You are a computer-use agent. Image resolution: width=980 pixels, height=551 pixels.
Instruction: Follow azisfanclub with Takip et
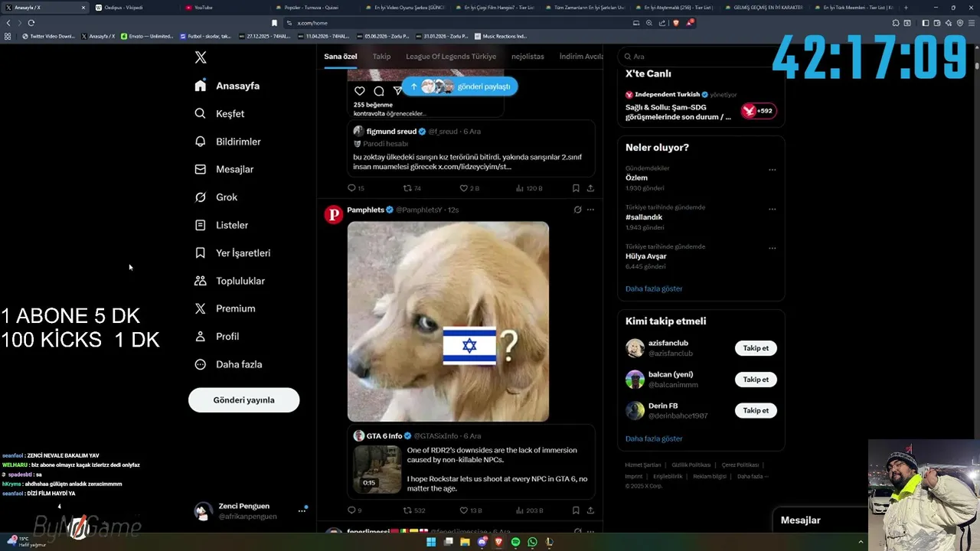click(x=756, y=348)
